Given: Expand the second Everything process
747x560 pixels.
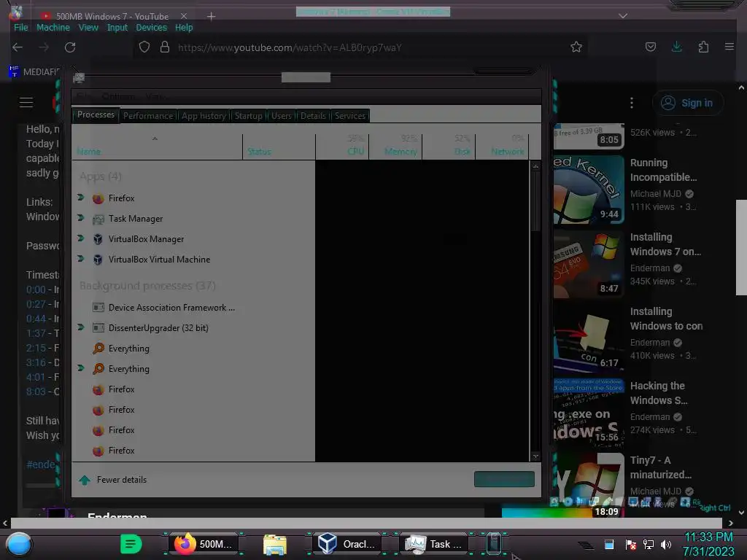Looking at the screenshot, I should [x=80, y=368].
